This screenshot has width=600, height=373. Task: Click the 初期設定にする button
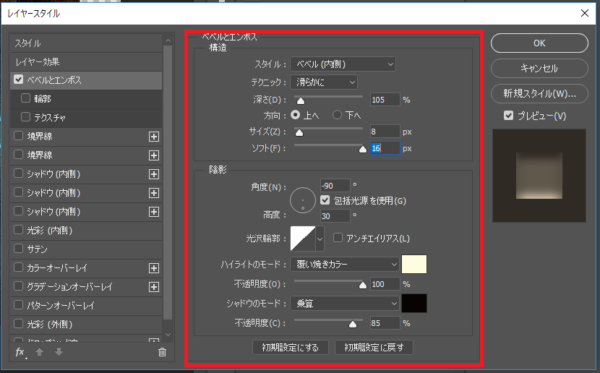[290, 348]
